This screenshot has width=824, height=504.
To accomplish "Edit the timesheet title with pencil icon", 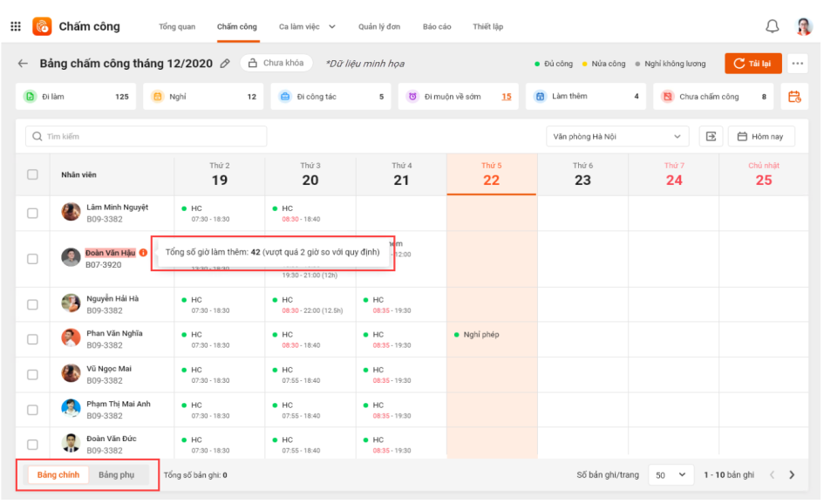I will click(225, 64).
